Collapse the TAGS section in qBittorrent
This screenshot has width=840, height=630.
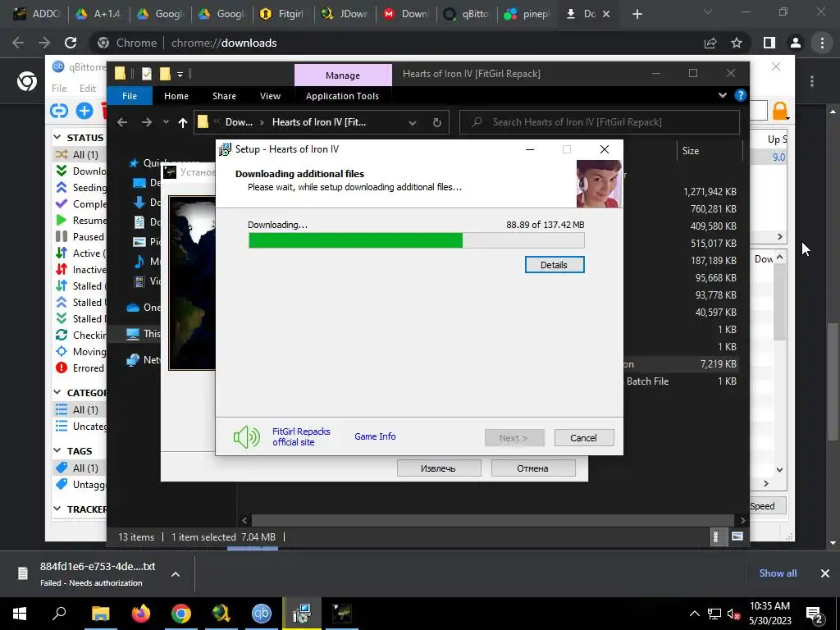pos(57,450)
